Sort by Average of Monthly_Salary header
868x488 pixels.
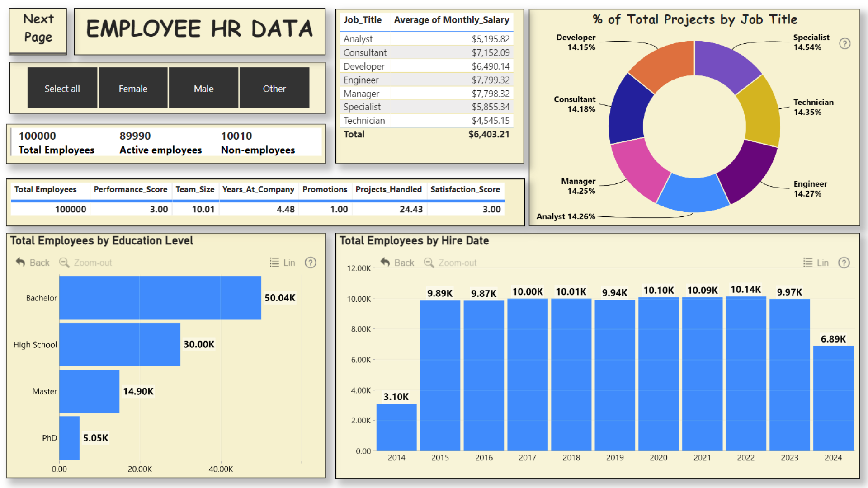(452, 20)
